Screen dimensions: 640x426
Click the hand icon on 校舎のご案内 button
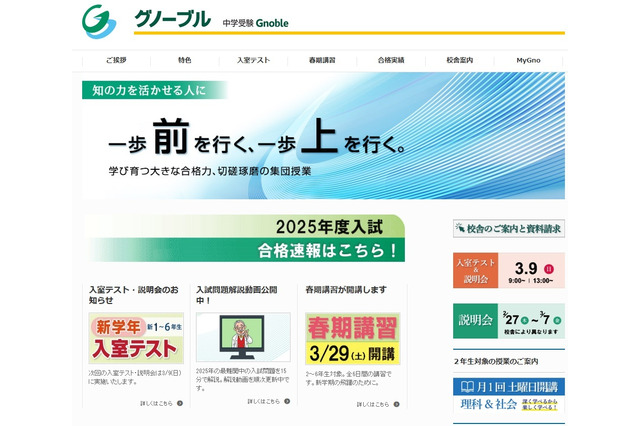(460, 228)
